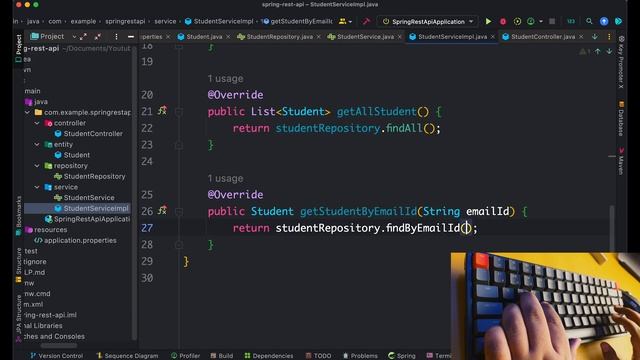640x360 pixels.
Task: Hide the Project panel with minus icon
Action: (131, 37)
